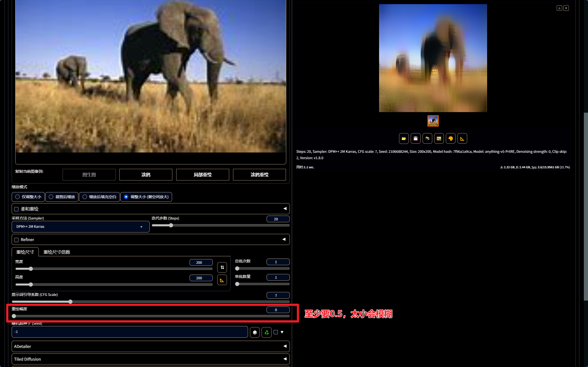The height and width of the screenshot is (367, 588).
Task: Click the 局部重绘 button
Action: click(203, 175)
